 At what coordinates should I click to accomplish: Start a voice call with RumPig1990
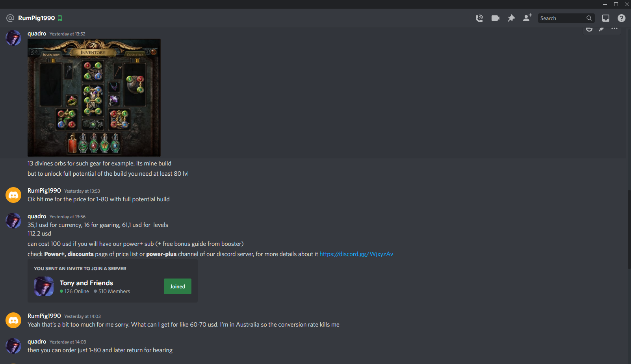click(x=479, y=18)
